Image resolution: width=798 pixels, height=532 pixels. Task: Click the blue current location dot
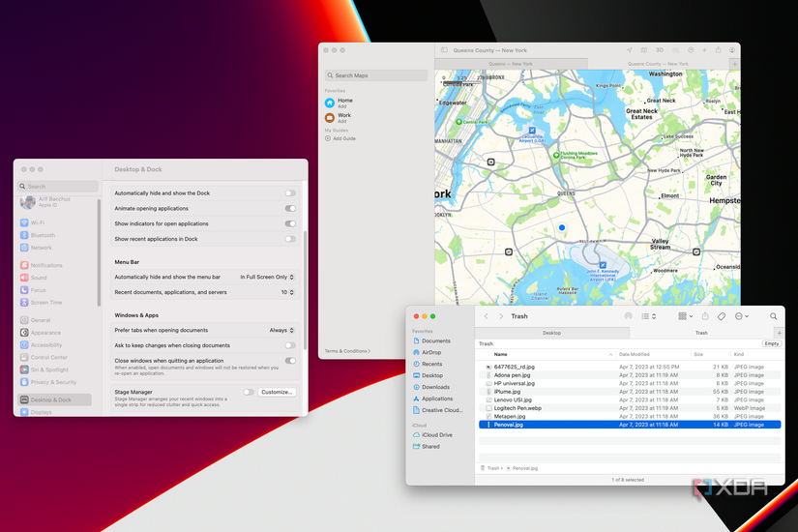[x=562, y=227]
